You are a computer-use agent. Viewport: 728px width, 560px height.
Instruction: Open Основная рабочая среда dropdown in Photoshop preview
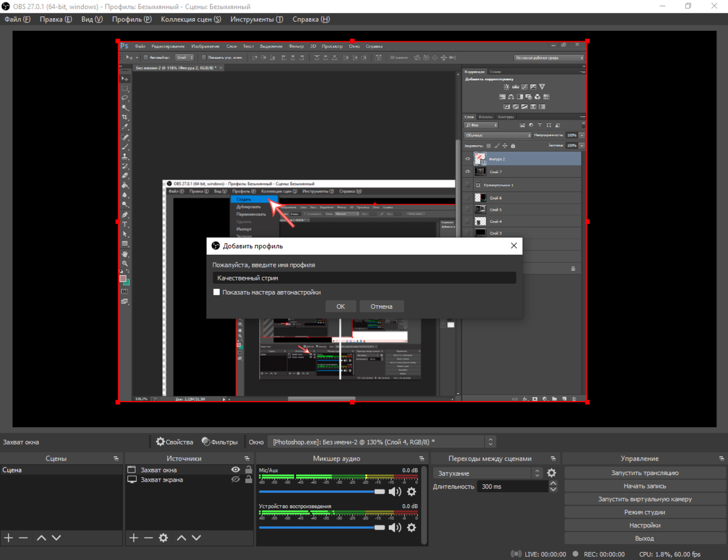tap(549, 58)
